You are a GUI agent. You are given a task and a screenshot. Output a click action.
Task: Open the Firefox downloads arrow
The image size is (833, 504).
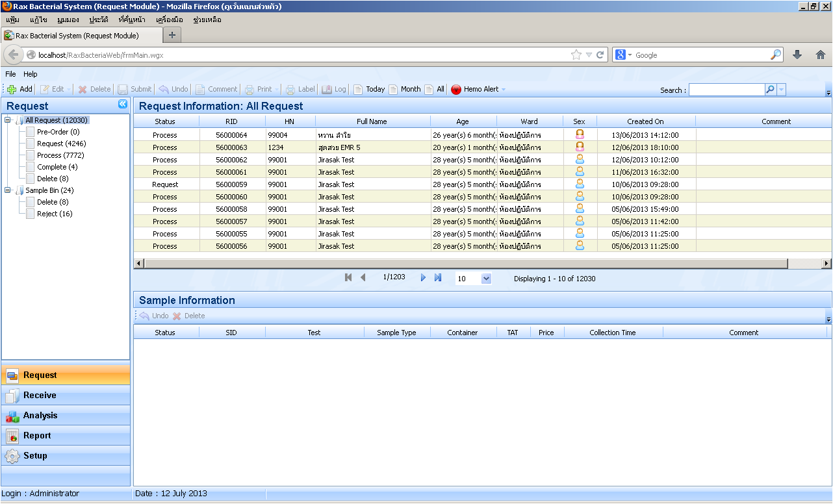tap(797, 55)
